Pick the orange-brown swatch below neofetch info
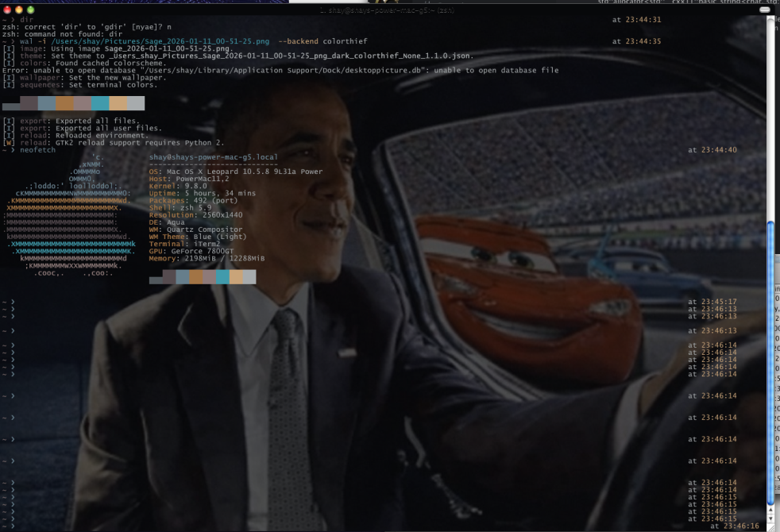 click(x=196, y=277)
